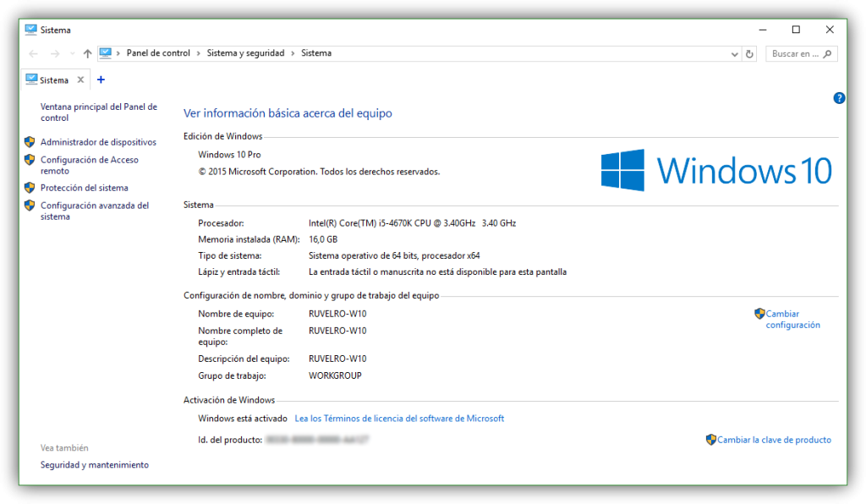Click shield icon by Cambiar la clave

[x=711, y=440]
